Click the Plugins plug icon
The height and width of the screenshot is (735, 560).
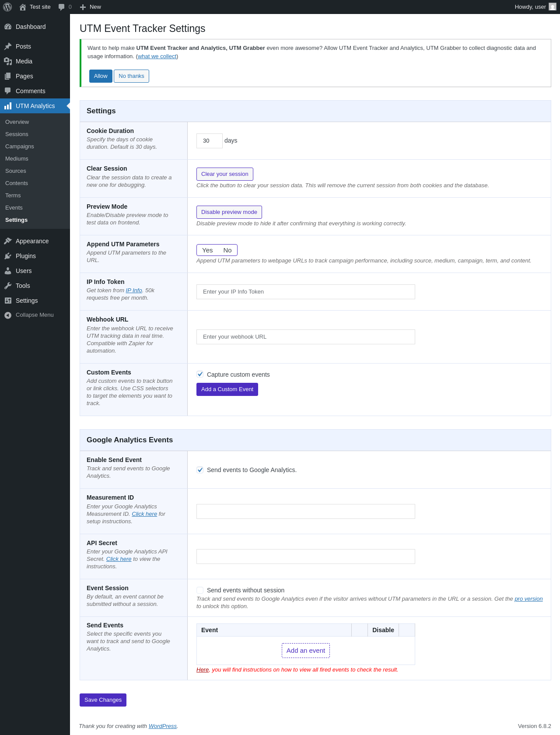point(8,256)
